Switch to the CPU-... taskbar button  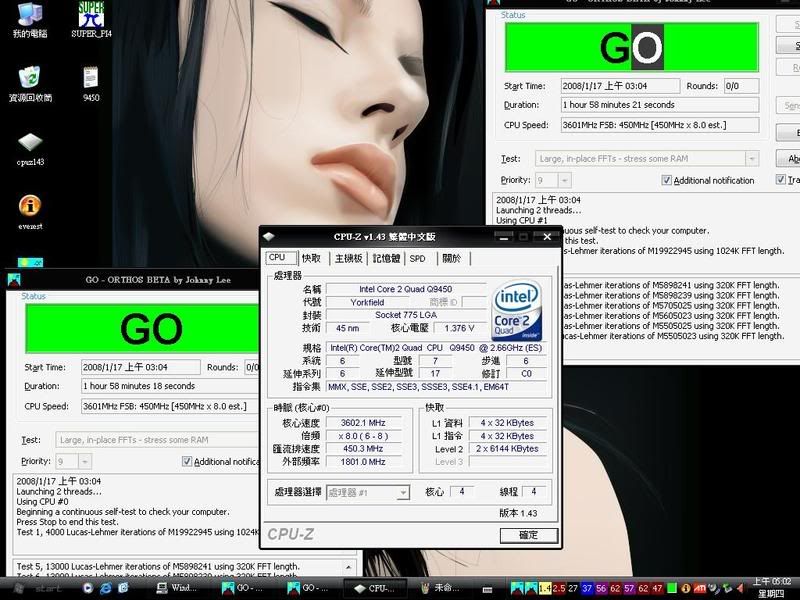[374, 588]
